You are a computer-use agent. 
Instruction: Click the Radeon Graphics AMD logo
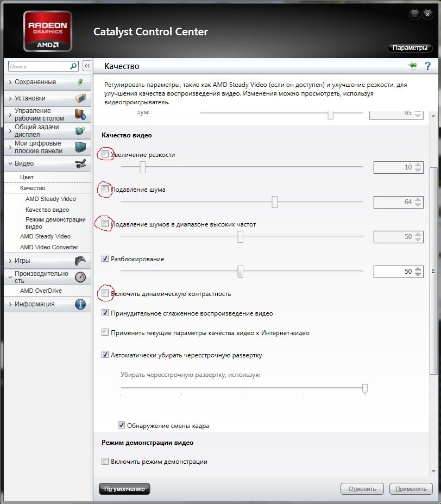point(48,31)
